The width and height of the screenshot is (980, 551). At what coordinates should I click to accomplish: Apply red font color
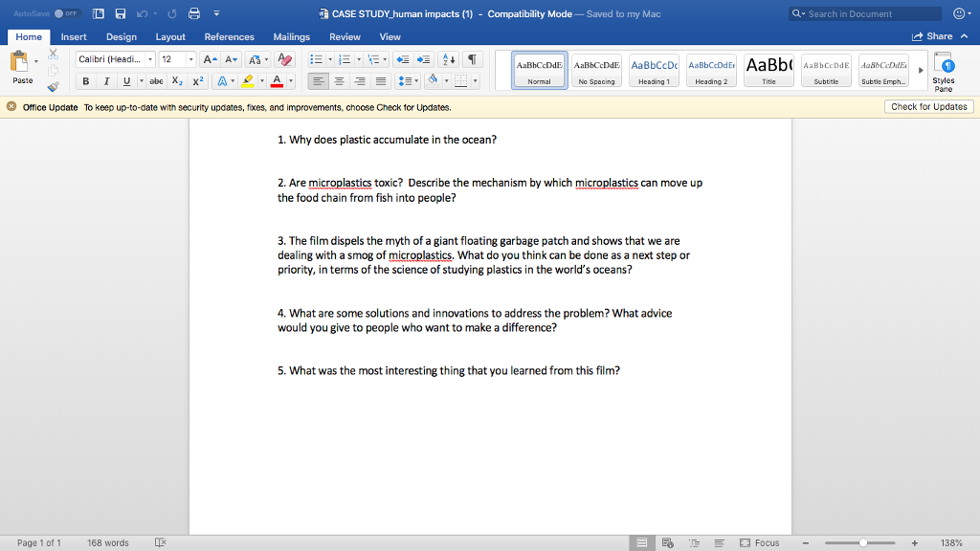[x=277, y=81]
